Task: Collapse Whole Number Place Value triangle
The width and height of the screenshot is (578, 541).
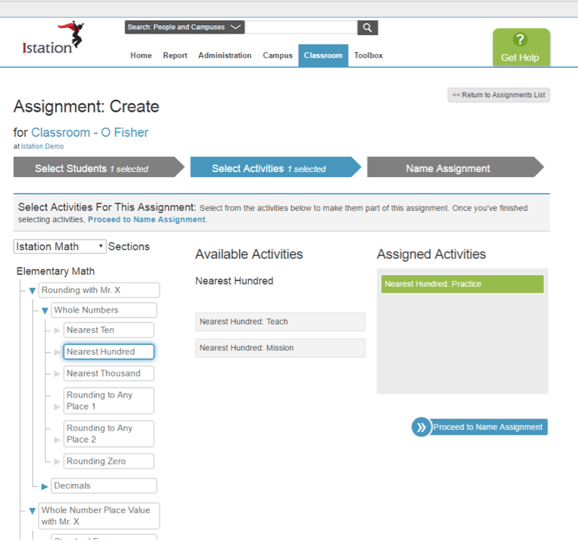Action: 32,511
